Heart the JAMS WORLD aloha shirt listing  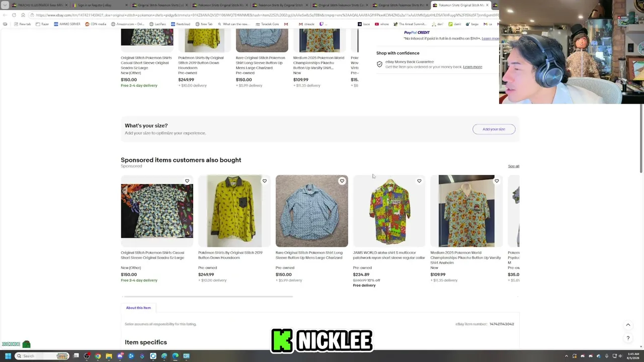[x=419, y=181]
